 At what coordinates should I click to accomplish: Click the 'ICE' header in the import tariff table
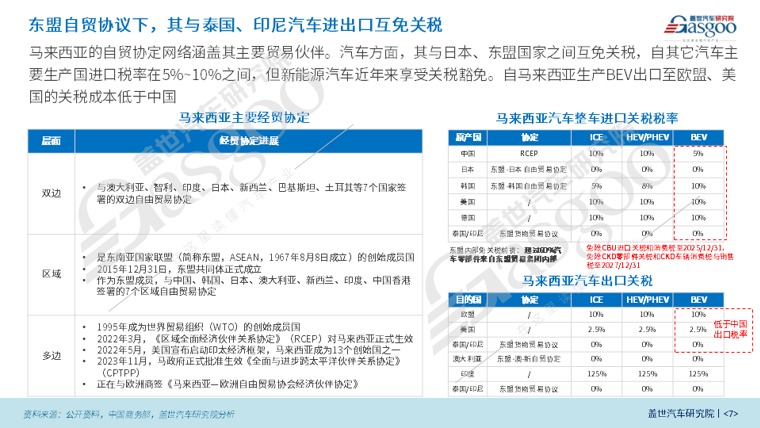(x=596, y=138)
